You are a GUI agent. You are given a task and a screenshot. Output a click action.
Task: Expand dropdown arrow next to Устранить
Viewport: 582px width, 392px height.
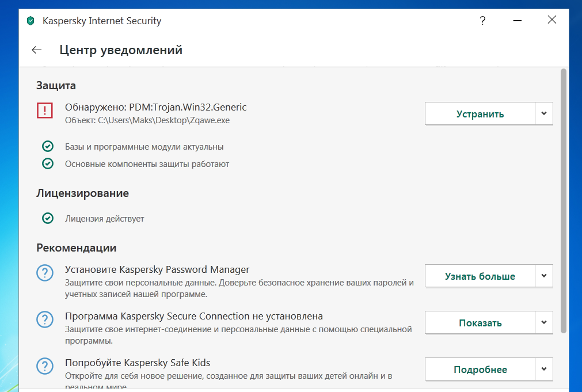[544, 113]
